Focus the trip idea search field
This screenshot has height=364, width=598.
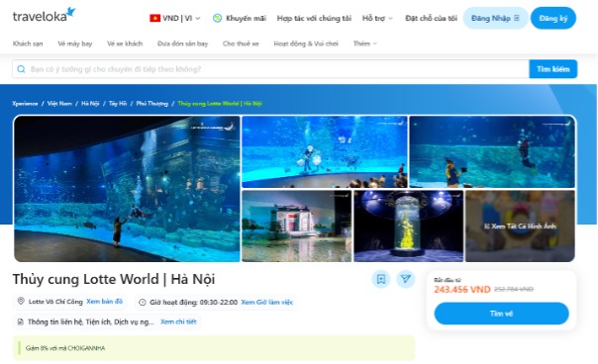point(270,69)
